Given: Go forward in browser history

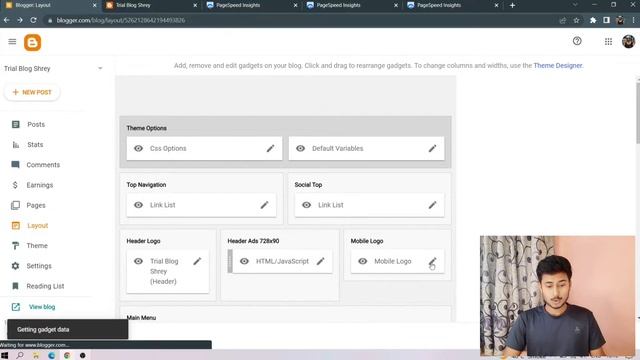Looking at the screenshot, I should coord(20,20).
